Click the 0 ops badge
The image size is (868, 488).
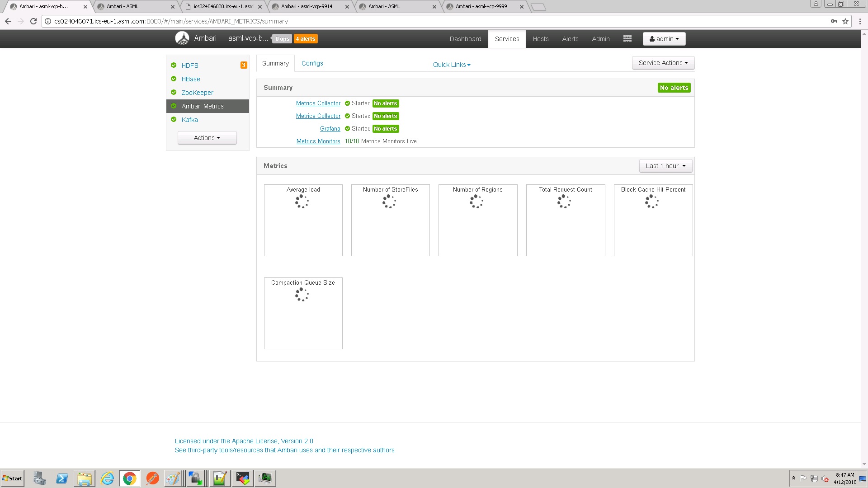click(282, 39)
